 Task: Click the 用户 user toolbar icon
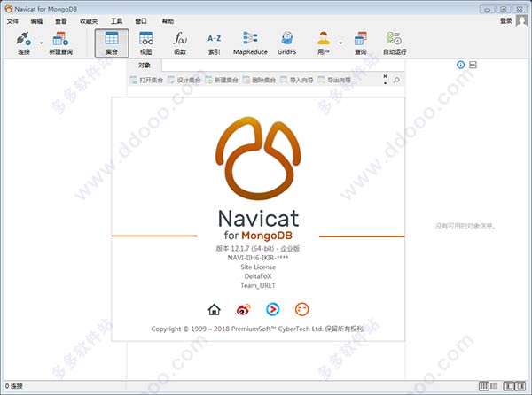324,43
